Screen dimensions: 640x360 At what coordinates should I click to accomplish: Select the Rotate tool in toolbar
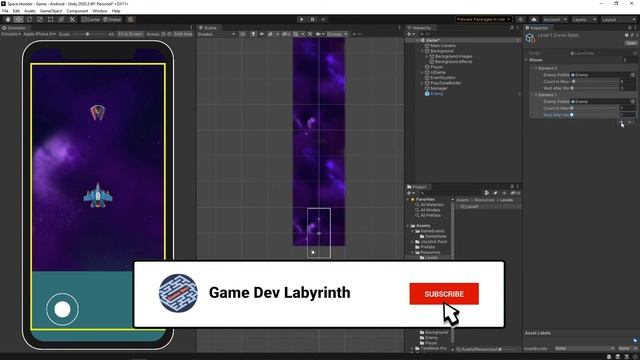coord(29,20)
